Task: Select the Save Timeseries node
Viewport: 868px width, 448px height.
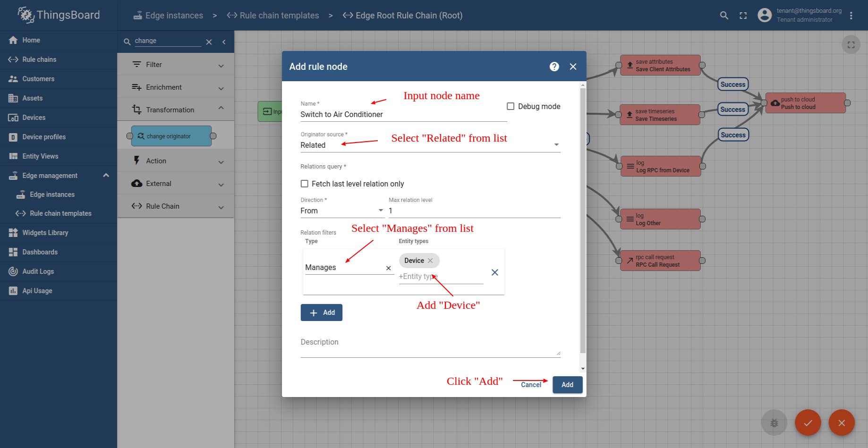Action: tap(660, 115)
